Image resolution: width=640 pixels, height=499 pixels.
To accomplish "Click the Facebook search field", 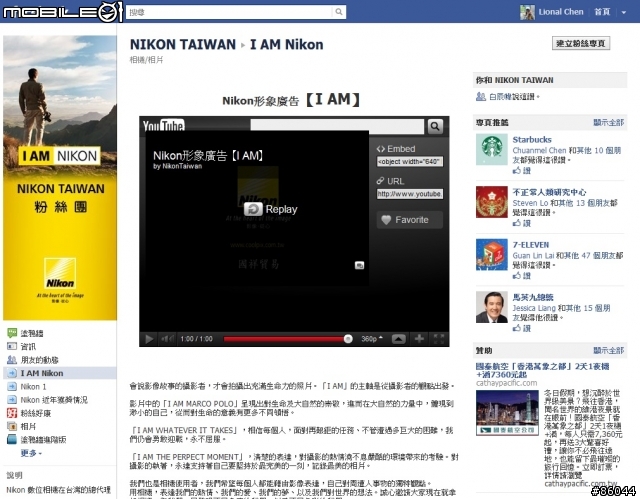I will point(229,12).
